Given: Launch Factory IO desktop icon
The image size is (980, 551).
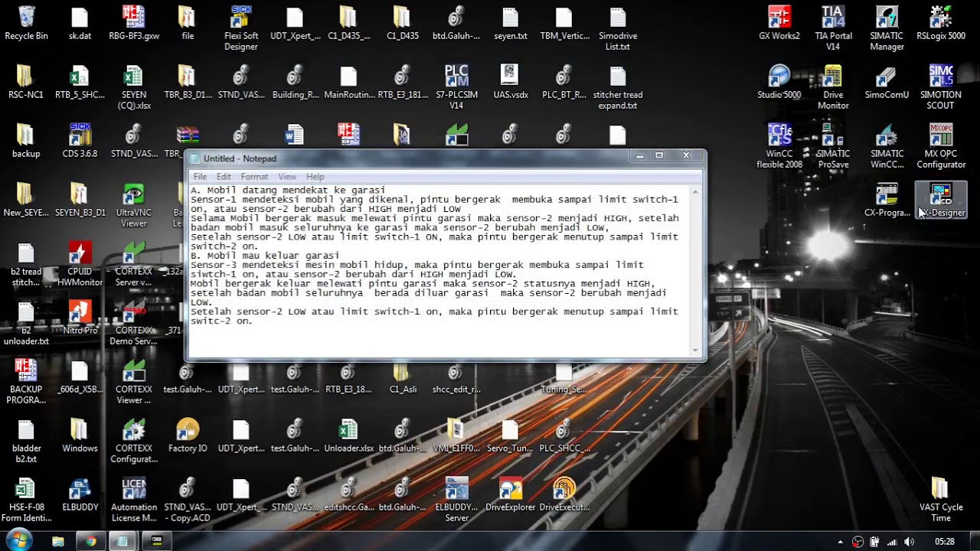Looking at the screenshot, I should (188, 435).
